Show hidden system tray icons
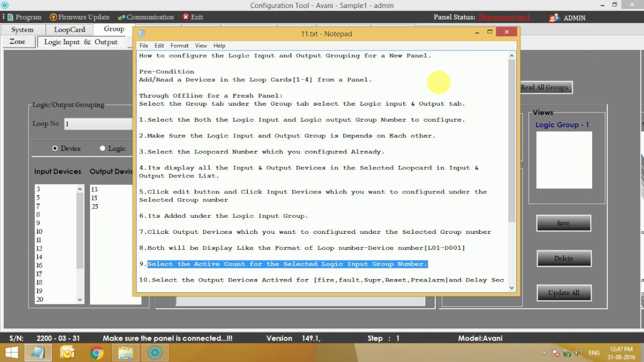644x362 pixels. point(544,353)
